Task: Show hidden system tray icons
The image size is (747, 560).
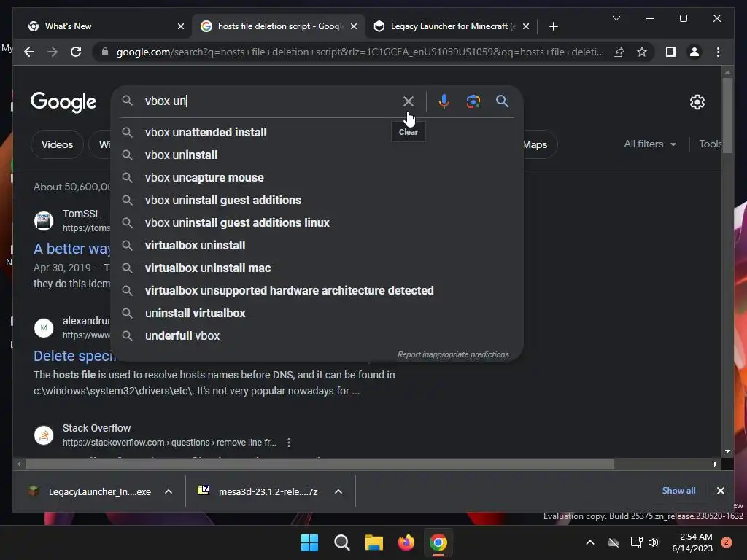Action: point(589,542)
